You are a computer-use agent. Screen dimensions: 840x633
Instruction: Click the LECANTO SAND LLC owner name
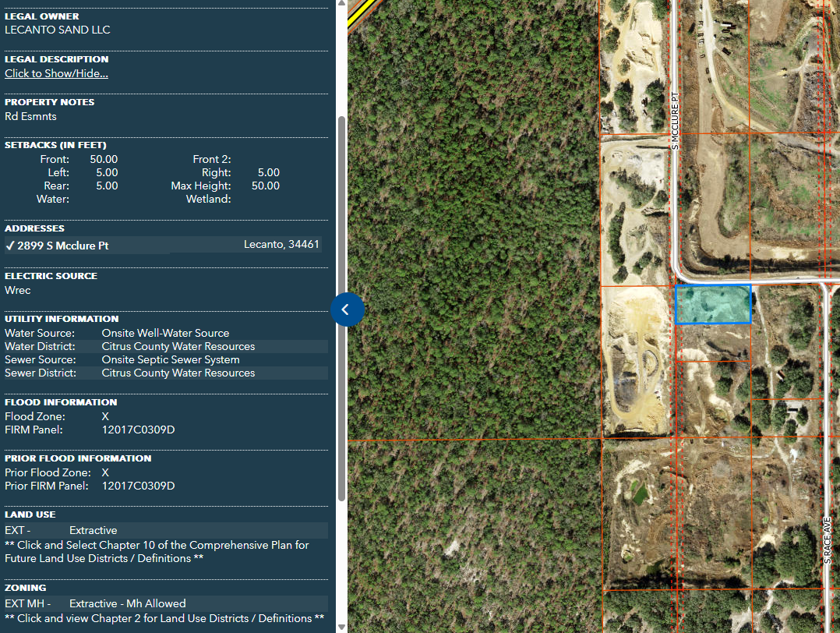pos(58,30)
